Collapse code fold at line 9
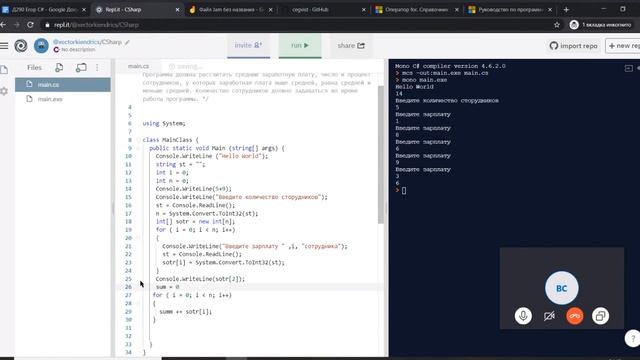 pos(138,148)
